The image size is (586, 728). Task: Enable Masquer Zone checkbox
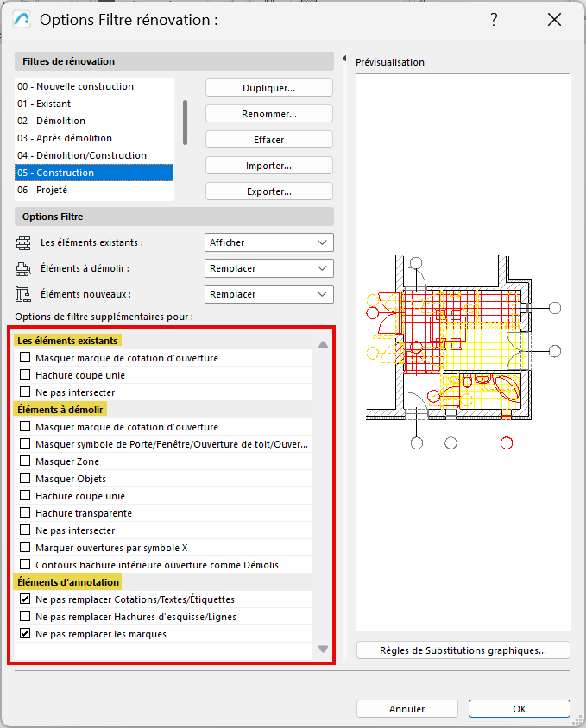tap(25, 461)
